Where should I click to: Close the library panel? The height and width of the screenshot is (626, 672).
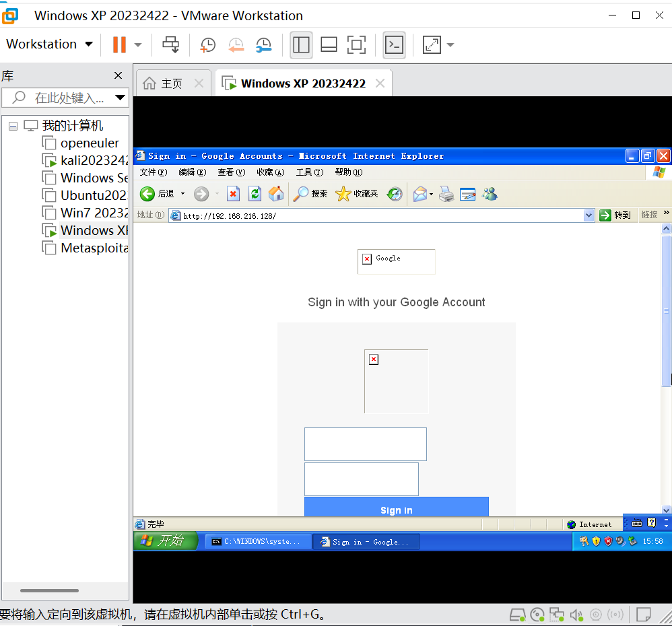point(119,75)
